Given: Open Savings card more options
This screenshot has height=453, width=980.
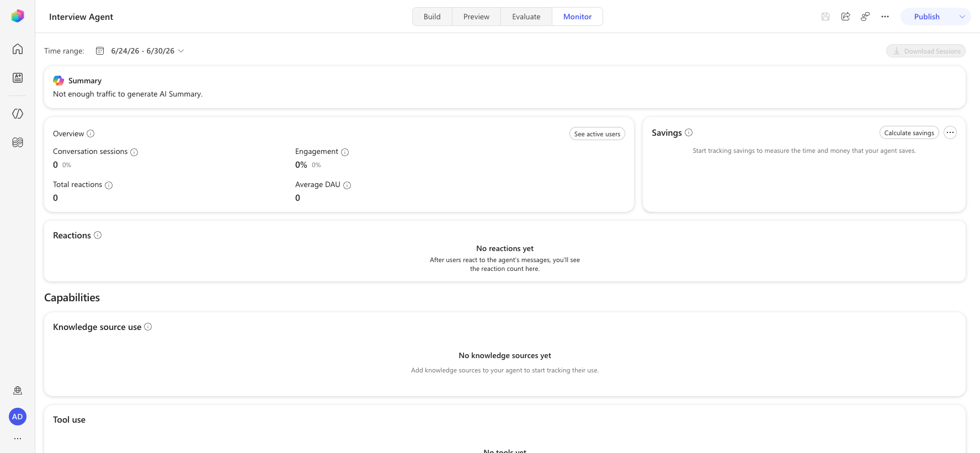Looking at the screenshot, I should (950, 132).
